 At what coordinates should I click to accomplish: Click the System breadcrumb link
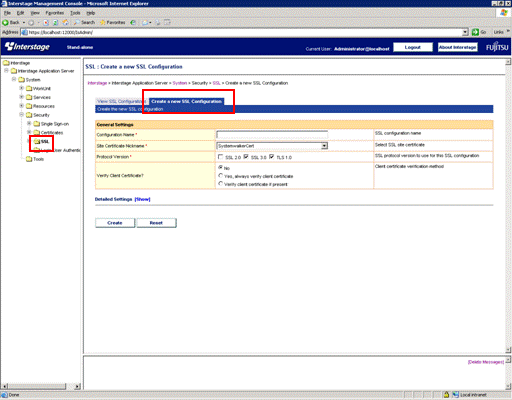click(180, 83)
